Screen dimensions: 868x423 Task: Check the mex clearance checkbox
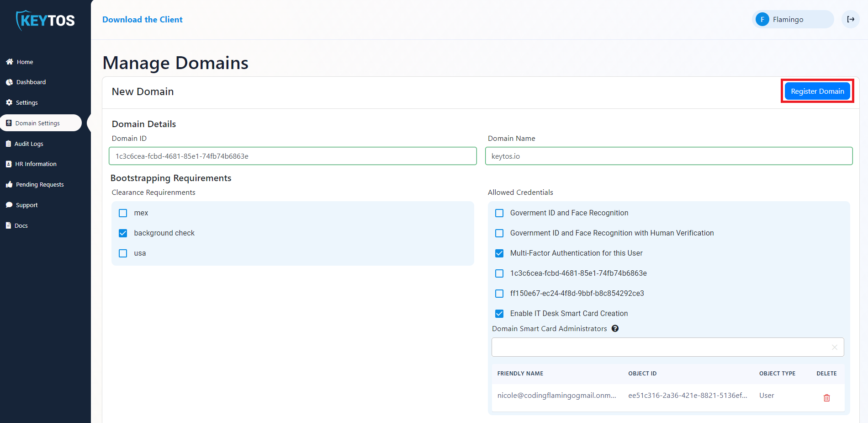click(123, 213)
